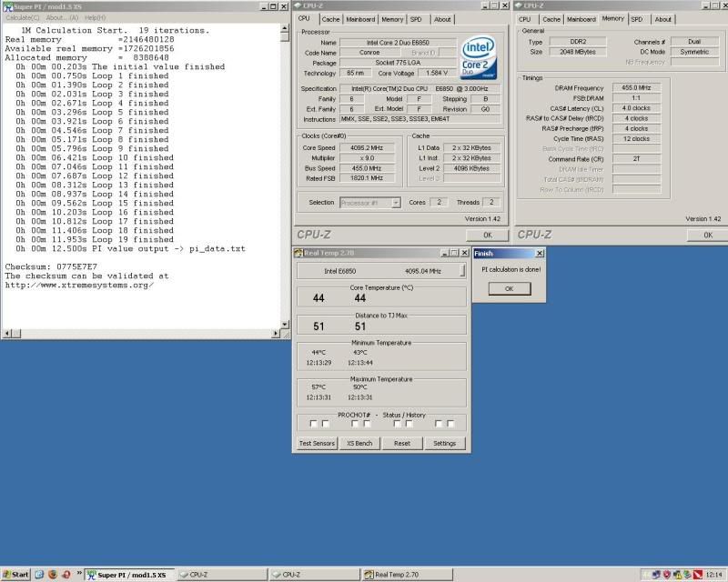728x582 pixels.
Task: Click the Real Temp title bar house icon
Action: pos(299,253)
